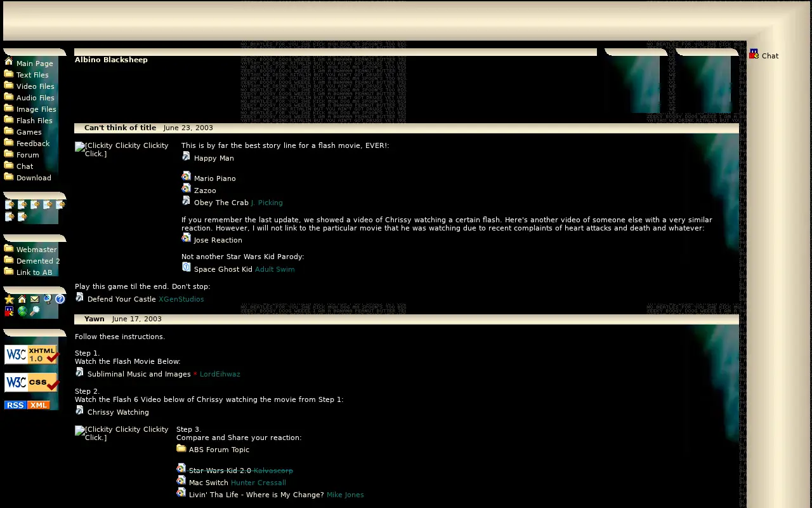The height and width of the screenshot is (508, 812).
Task: Click the Yawn post heading
Action: 95,319
